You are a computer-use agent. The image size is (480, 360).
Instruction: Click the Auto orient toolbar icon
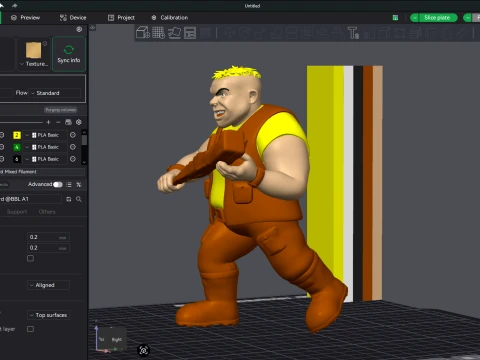[174, 33]
